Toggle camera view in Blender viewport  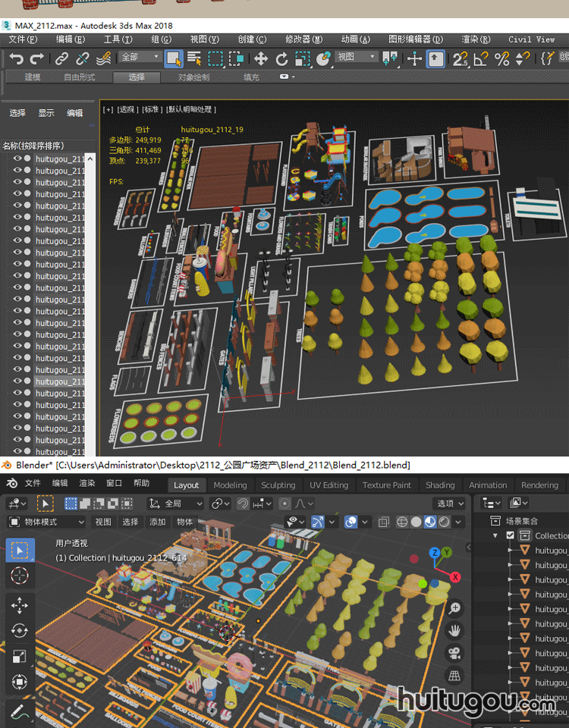click(454, 653)
